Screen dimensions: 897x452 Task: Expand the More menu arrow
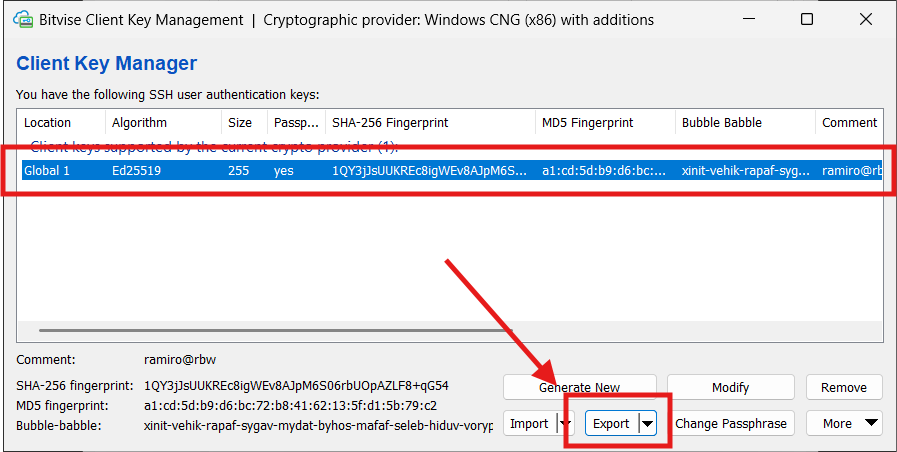(871, 423)
